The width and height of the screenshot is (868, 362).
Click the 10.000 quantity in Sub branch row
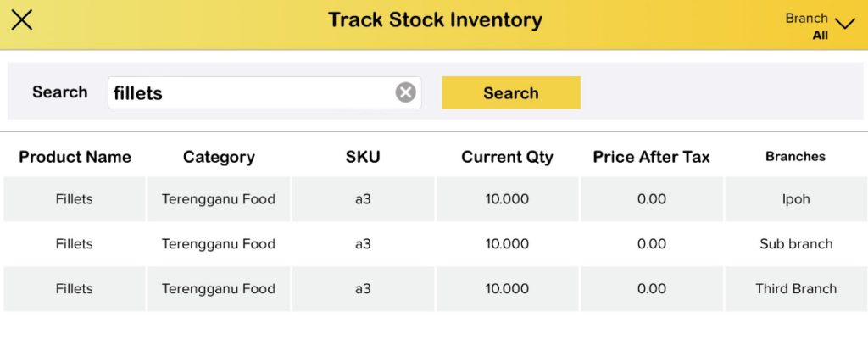pos(507,244)
